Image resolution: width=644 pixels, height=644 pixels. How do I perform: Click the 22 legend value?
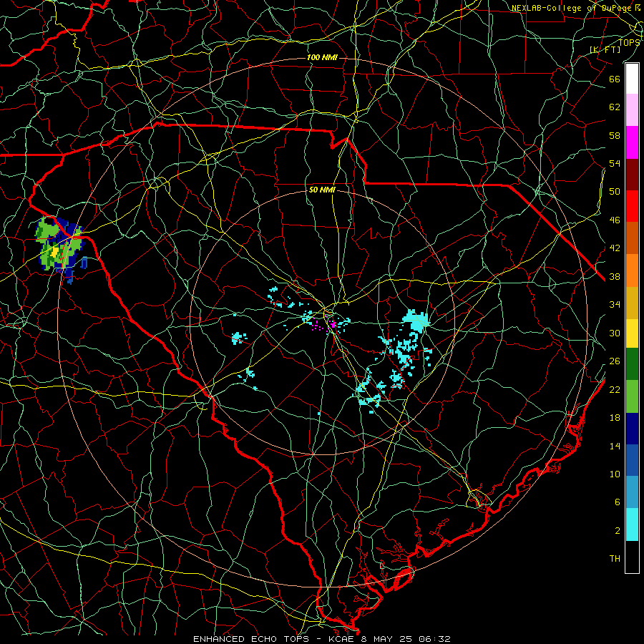pyautogui.click(x=615, y=389)
